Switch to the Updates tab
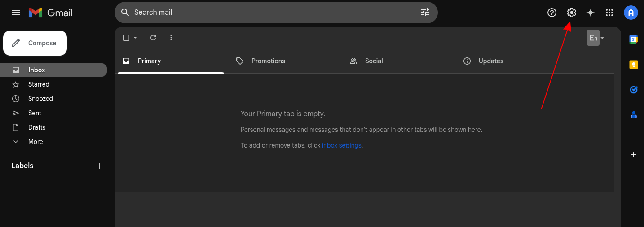The width and height of the screenshot is (644, 227). pos(512,61)
